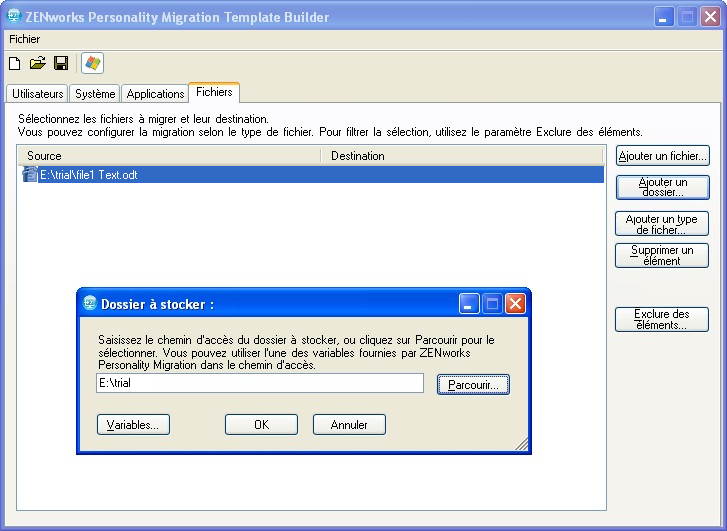The width and height of the screenshot is (727, 531).
Task: Click the New template toolbar icon
Action: 14,63
